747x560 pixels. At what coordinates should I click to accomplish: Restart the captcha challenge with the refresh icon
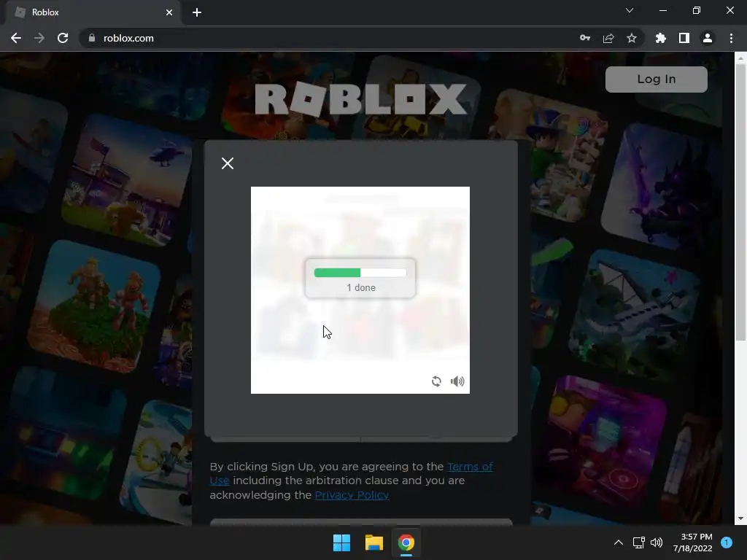coord(436,381)
